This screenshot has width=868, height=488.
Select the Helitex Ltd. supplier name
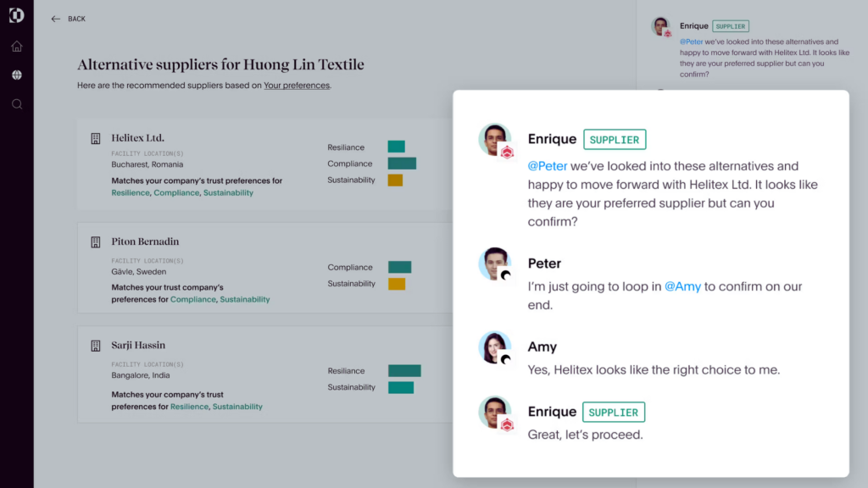point(138,138)
